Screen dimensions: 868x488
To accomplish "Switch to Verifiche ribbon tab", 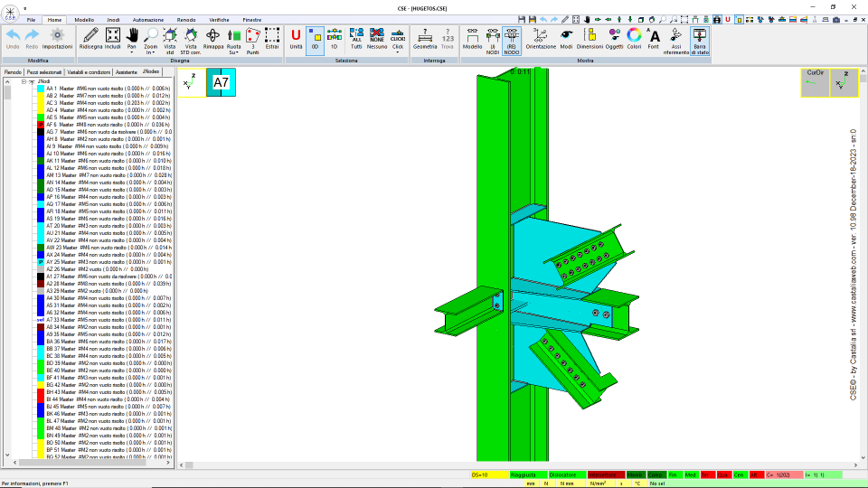I will [219, 20].
